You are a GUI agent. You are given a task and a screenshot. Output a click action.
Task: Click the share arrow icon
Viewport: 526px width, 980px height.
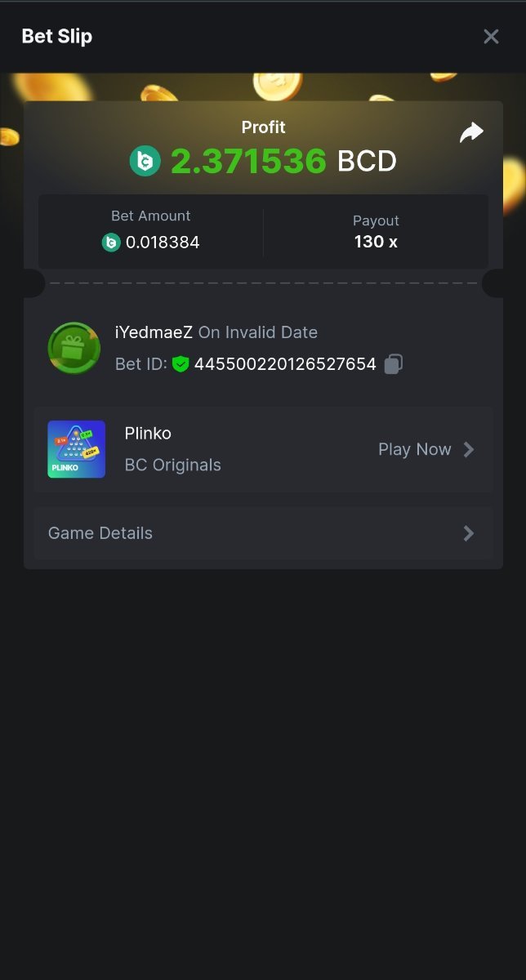click(471, 132)
